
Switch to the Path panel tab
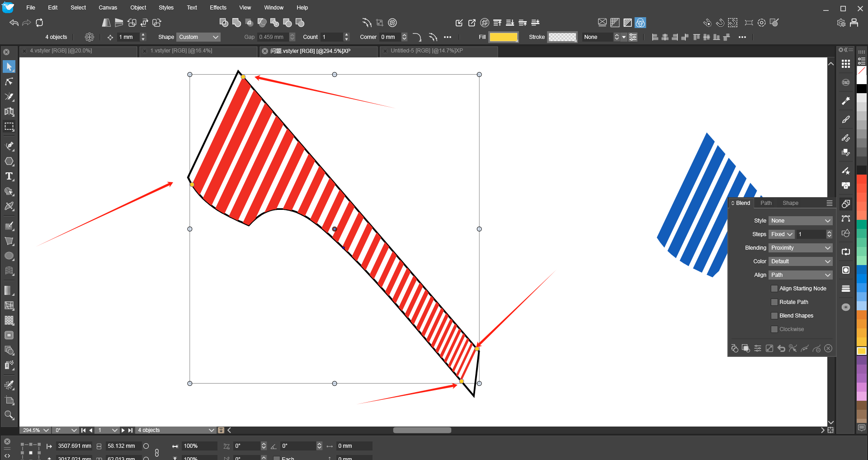(766, 203)
